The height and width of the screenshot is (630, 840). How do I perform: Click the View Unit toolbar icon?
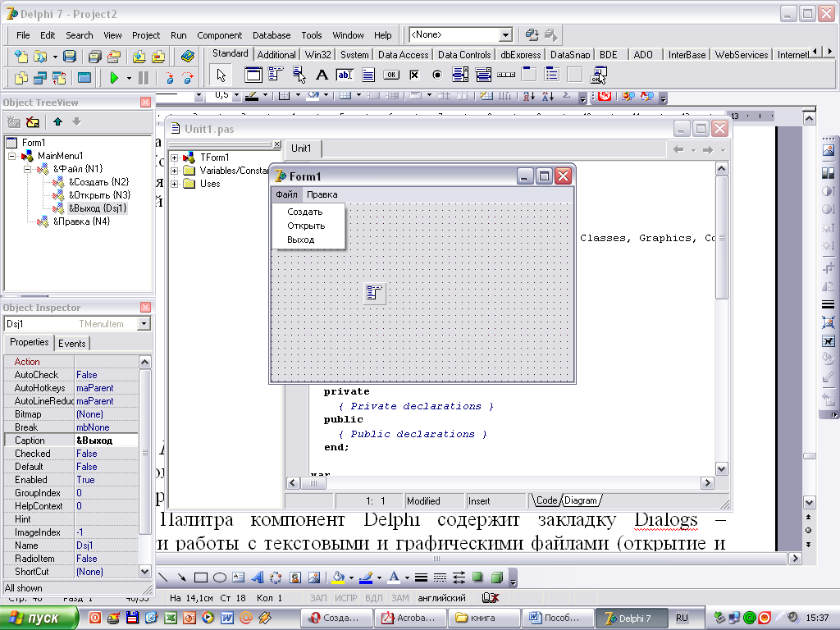point(21,78)
